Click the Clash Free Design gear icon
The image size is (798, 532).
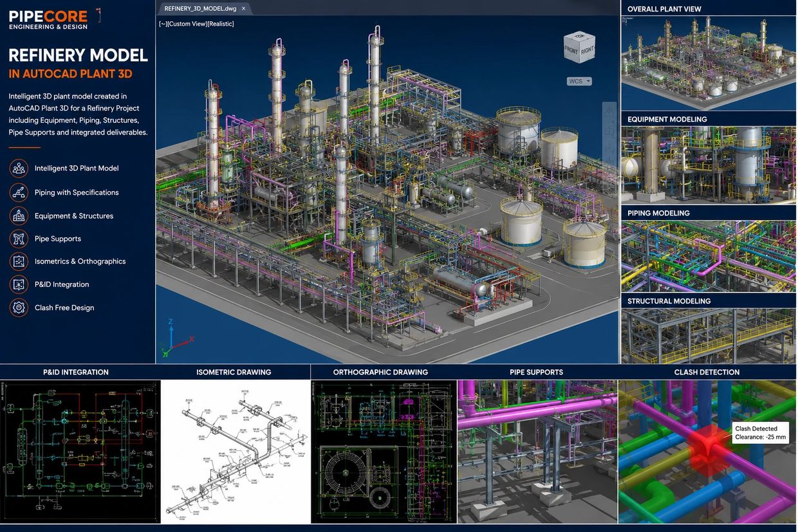tap(19, 307)
